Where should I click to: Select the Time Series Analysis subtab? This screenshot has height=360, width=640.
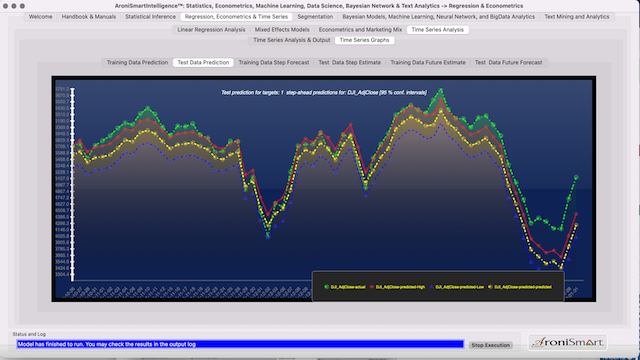point(438,30)
